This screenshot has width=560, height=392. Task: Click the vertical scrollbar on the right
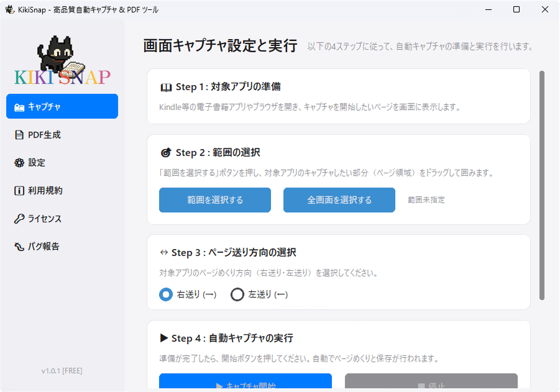(542, 186)
